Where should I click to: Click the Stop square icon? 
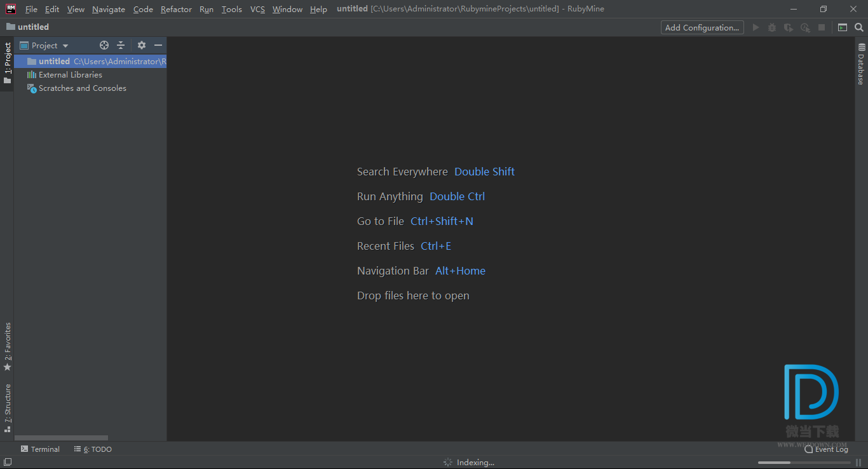click(822, 27)
